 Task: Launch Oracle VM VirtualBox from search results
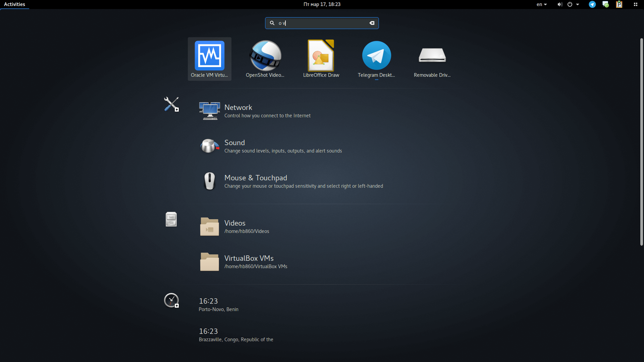pyautogui.click(x=209, y=59)
